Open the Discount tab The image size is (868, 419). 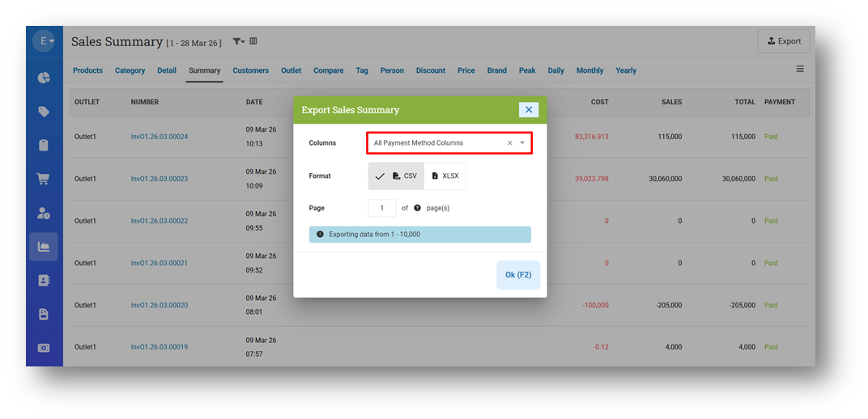tap(431, 70)
